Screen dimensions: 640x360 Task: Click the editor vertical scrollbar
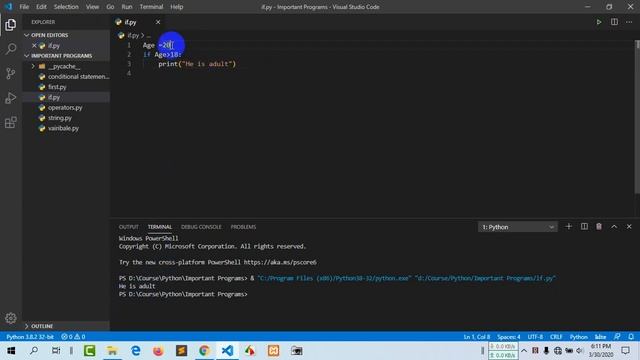637,117
